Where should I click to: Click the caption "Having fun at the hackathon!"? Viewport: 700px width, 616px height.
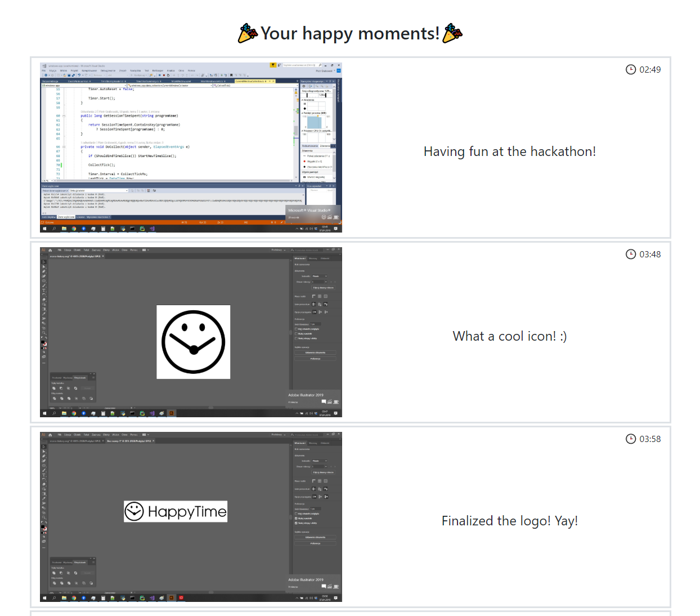pyautogui.click(x=510, y=151)
